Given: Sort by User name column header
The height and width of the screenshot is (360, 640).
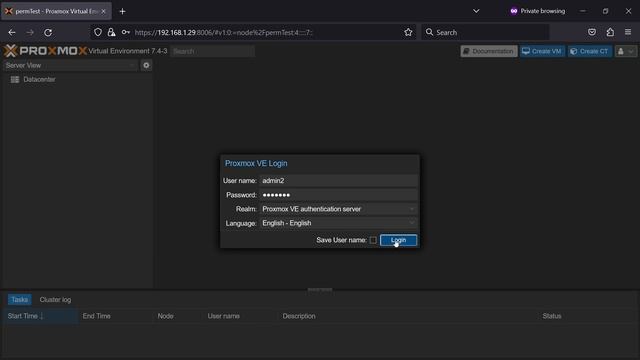Looking at the screenshot, I should coord(240,316).
